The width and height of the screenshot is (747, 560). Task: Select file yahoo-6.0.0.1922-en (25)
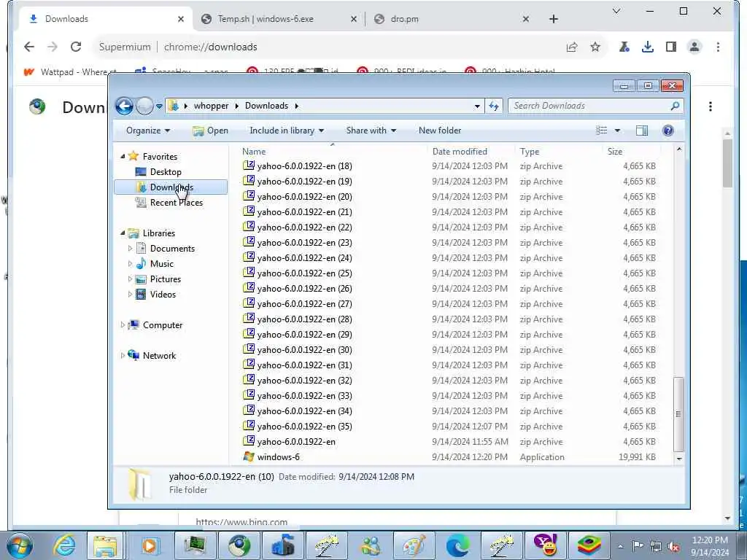click(x=304, y=273)
